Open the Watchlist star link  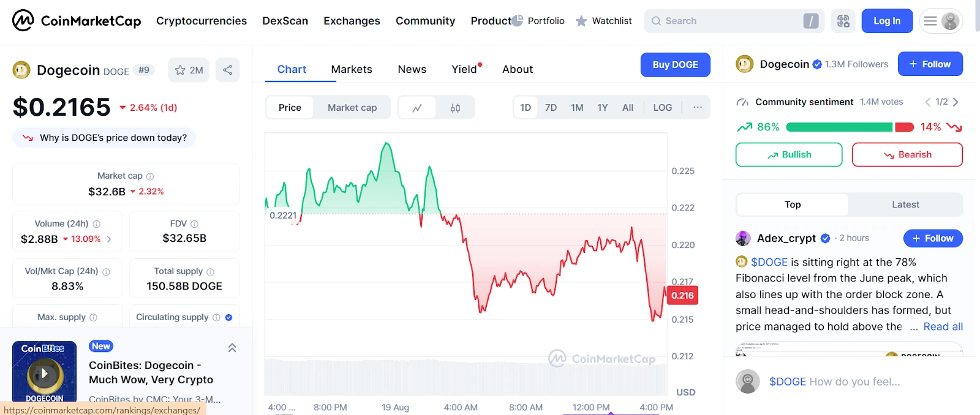click(x=603, y=21)
